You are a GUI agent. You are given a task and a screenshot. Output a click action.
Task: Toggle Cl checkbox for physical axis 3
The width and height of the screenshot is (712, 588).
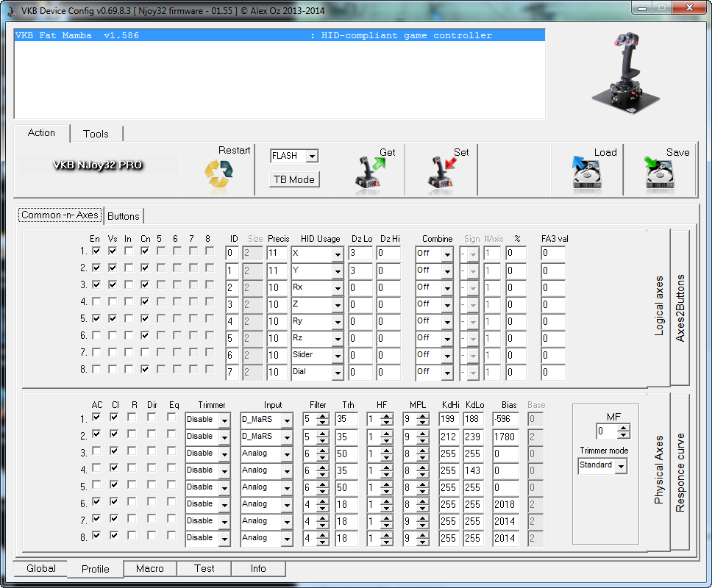click(114, 451)
